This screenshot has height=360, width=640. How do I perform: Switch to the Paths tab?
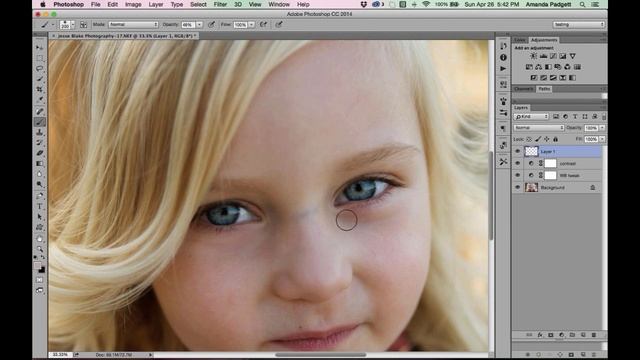click(x=544, y=89)
